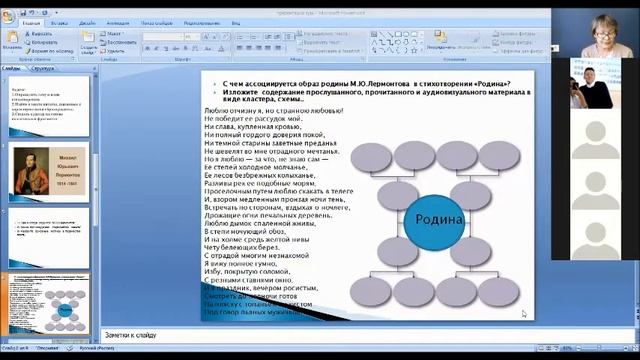The height and width of the screenshot is (360, 640).
Task: Click Создать слайд new slide icon
Action: (88, 37)
